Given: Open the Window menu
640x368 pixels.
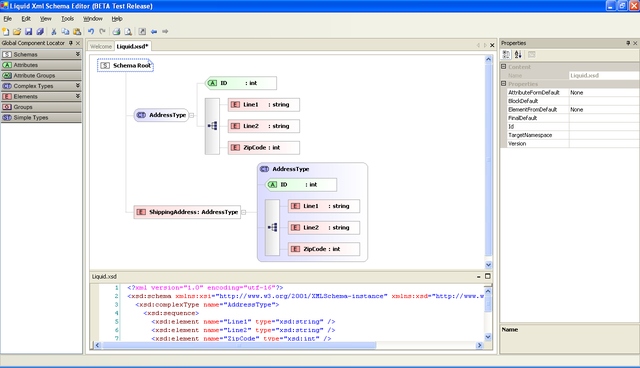Looking at the screenshot, I should pyautogui.click(x=93, y=19).
